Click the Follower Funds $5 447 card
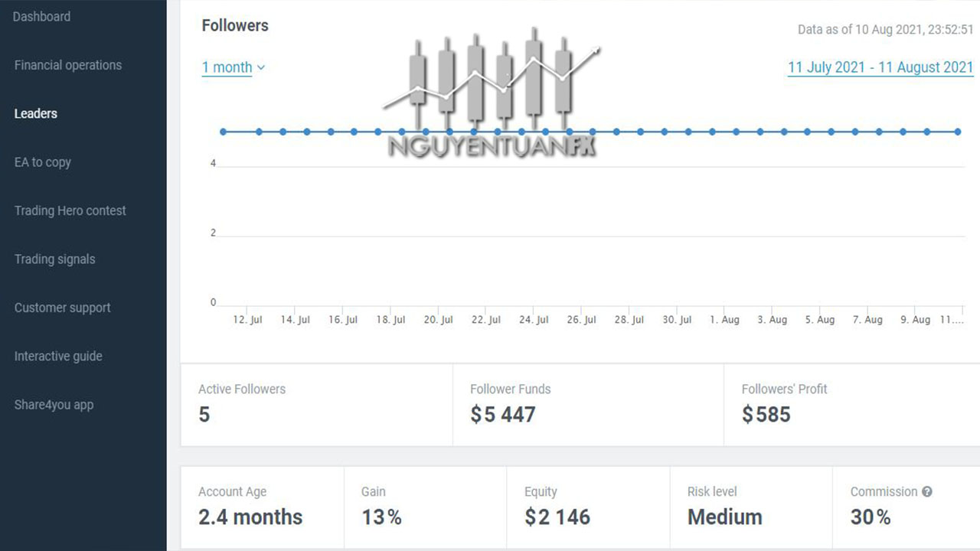The width and height of the screenshot is (980, 551). [587, 404]
